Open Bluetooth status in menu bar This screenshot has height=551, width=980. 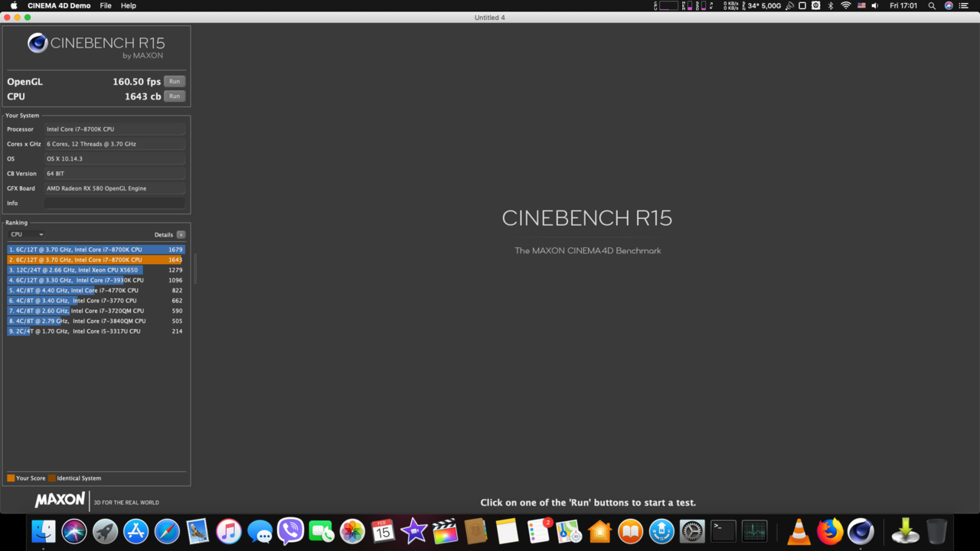831,5
